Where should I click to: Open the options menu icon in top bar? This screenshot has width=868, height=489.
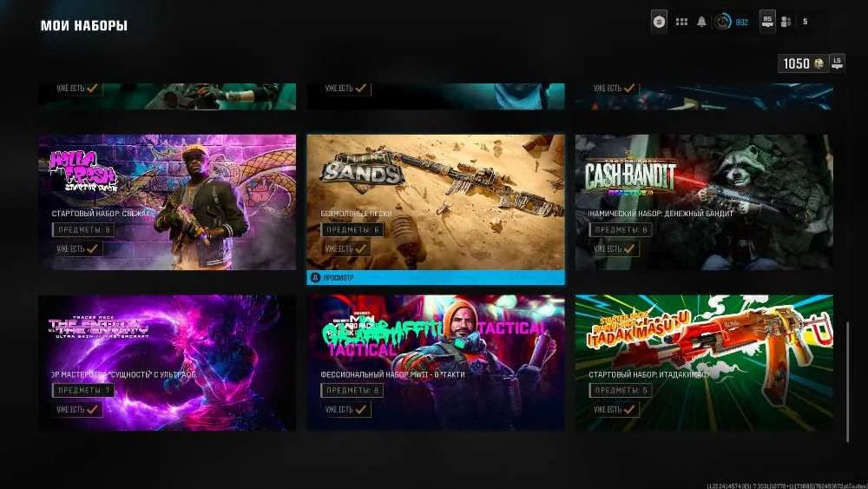tap(659, 22)
